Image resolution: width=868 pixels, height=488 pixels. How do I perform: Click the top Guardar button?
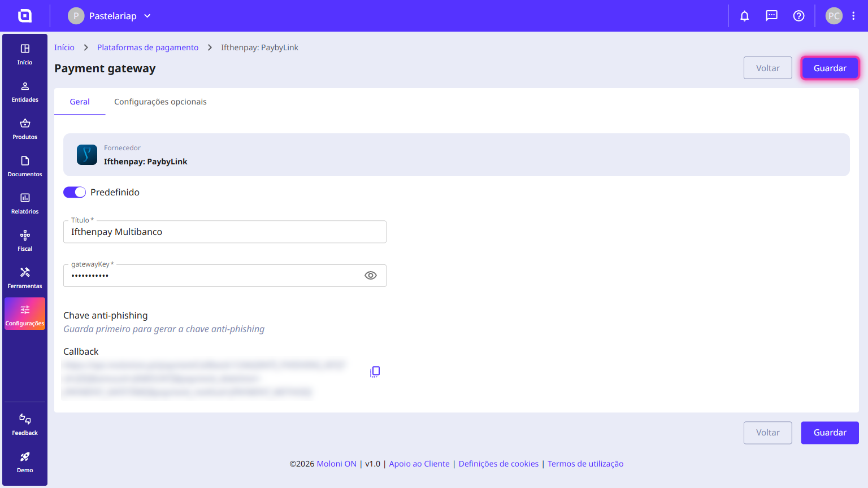coord(830,68)
